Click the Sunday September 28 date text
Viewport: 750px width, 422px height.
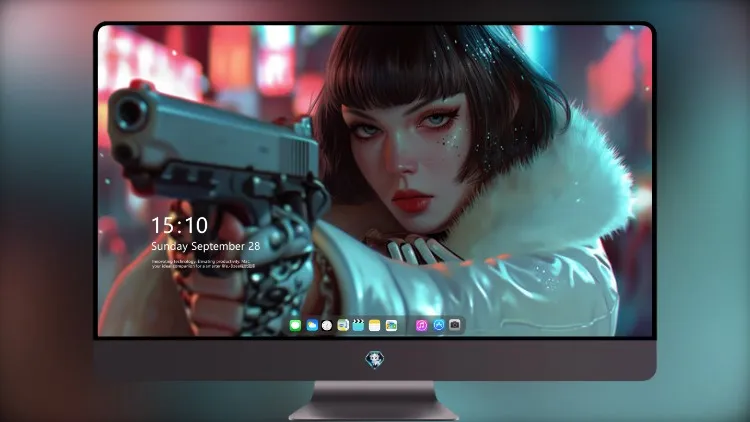206,246
